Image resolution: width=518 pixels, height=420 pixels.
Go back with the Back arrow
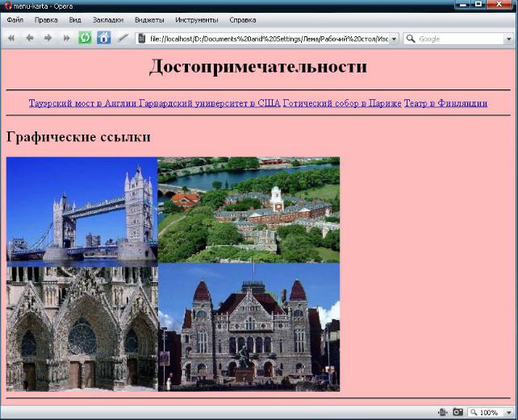30,38
